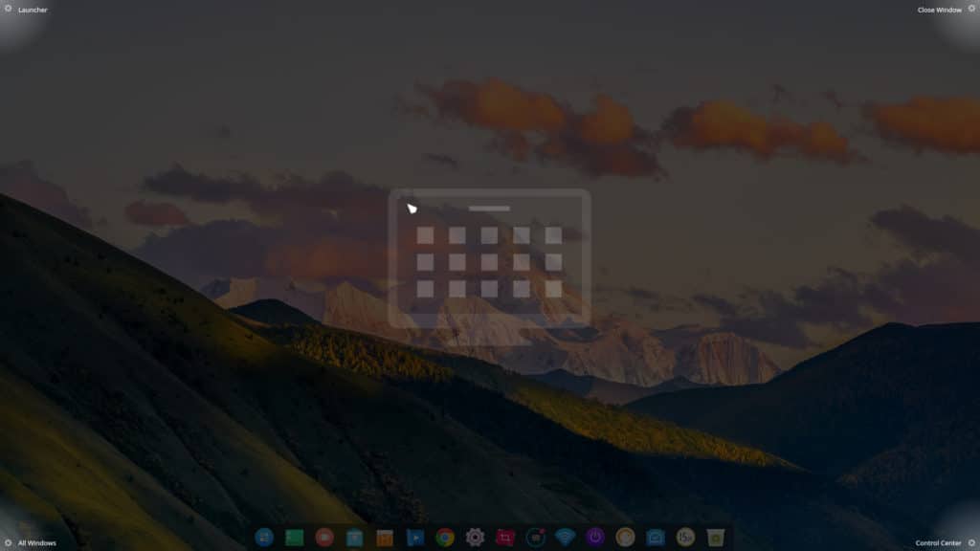Open the blue keyboard-like icon in the dock
This screenshot has height=551, width=980.
tap(655, 538)
